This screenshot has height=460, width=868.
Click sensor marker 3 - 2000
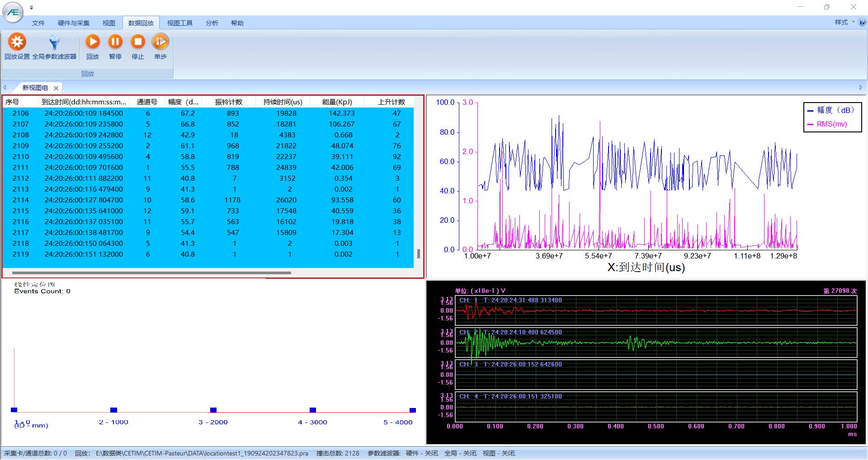[x=213, y=410]
